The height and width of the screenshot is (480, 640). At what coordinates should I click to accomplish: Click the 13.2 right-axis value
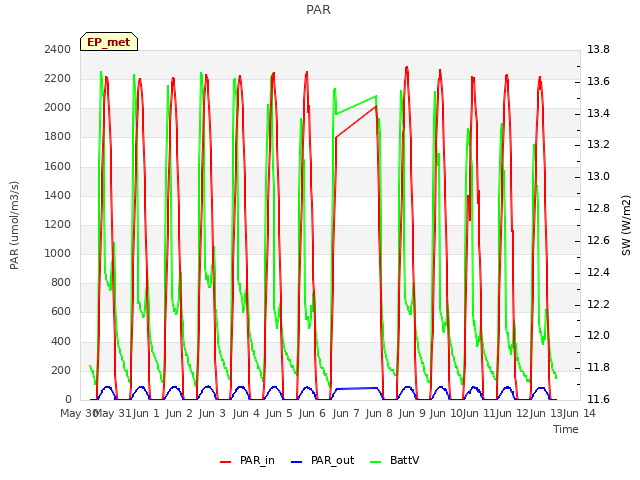click(598, 145)
